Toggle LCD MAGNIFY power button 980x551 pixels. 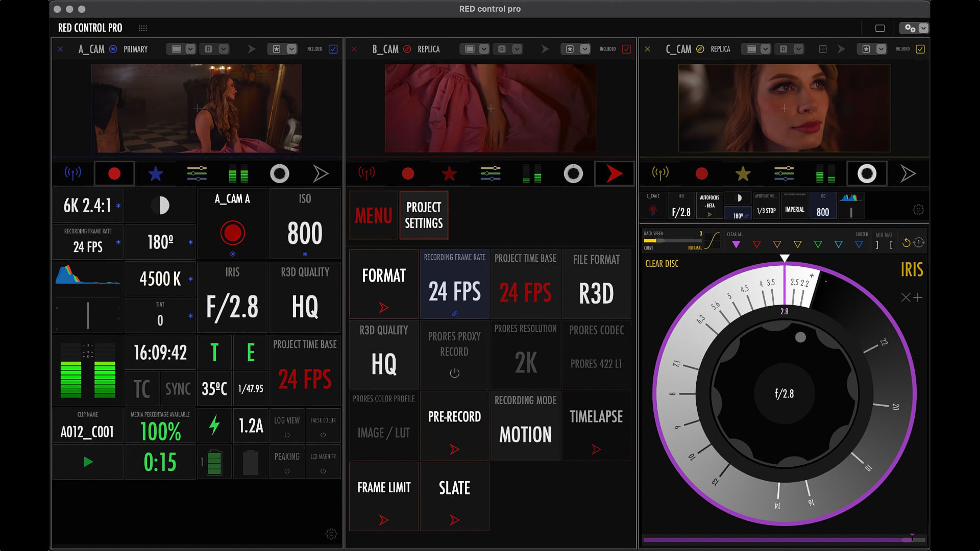click(x=323, y=471)
